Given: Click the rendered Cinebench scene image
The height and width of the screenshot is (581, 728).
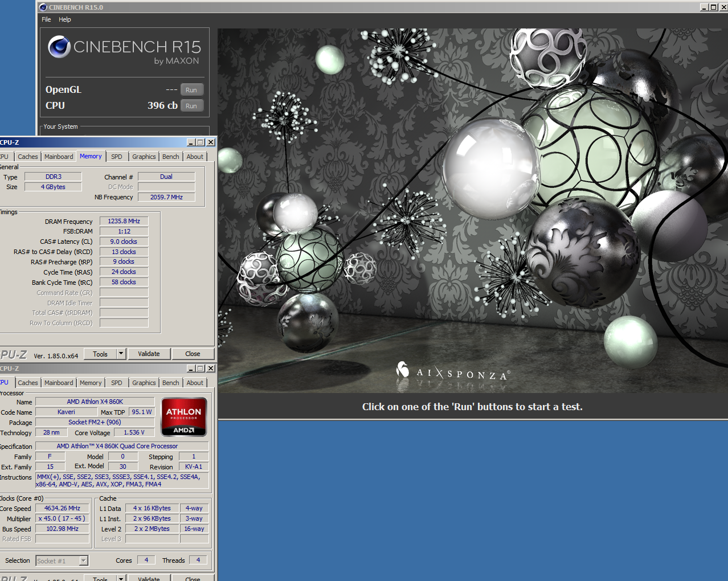Looking at the screenshot, I should (473, 211).
